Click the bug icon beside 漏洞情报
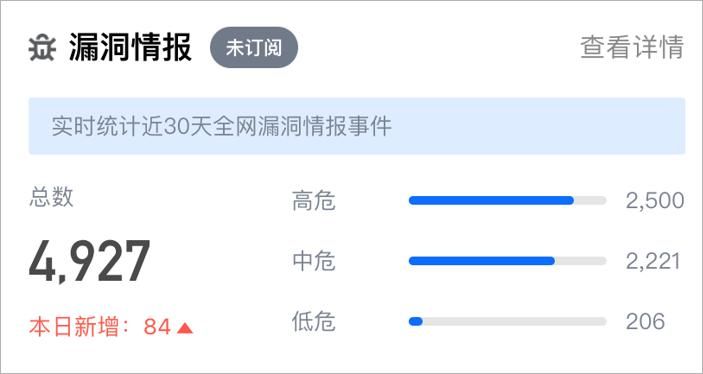This screenshot has height=374, width=703. point(42,47)
